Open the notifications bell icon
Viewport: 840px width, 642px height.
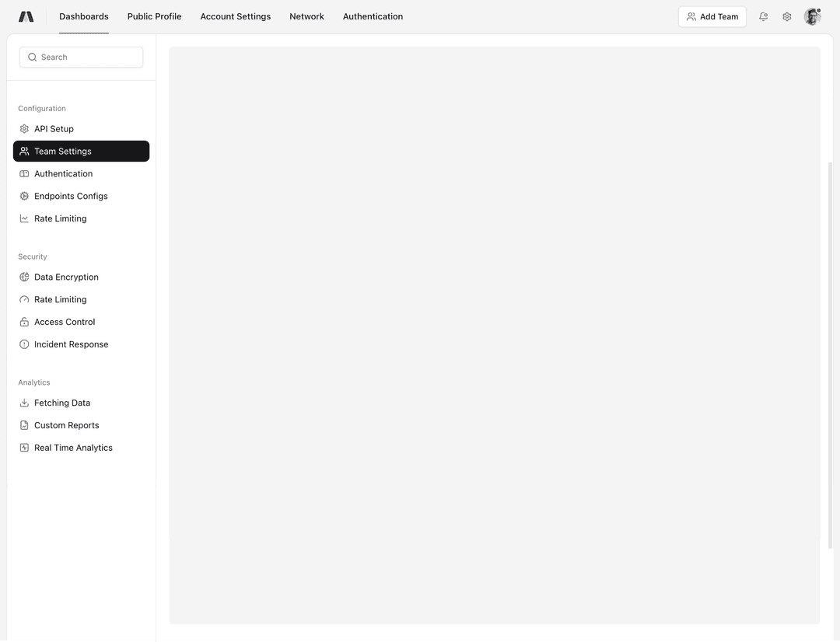[x=764, y=16]
